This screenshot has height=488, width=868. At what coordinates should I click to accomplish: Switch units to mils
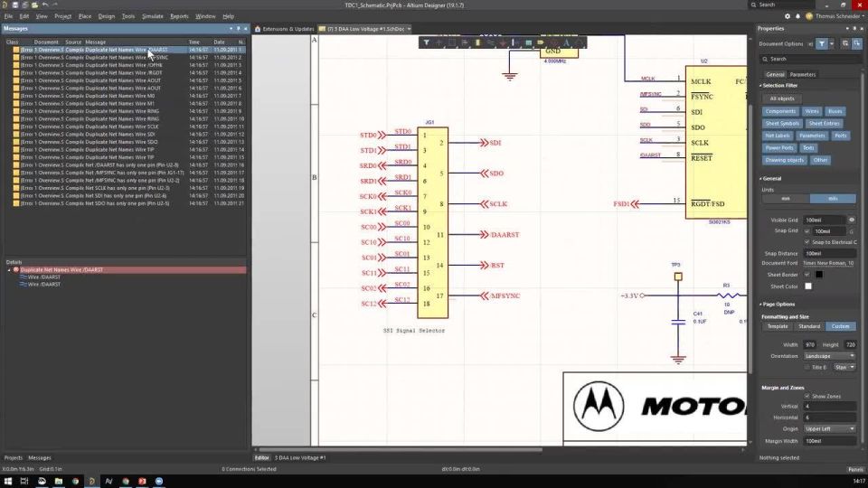point(833,199)
